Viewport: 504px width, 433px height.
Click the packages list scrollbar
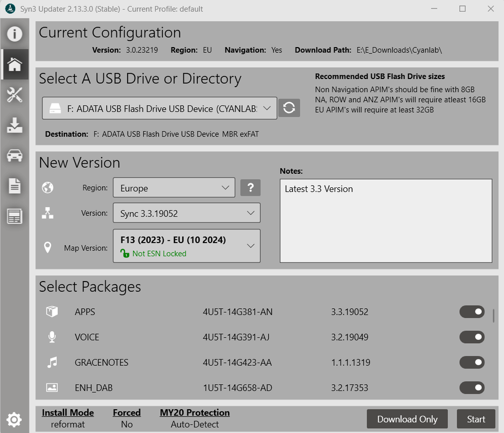493,316
